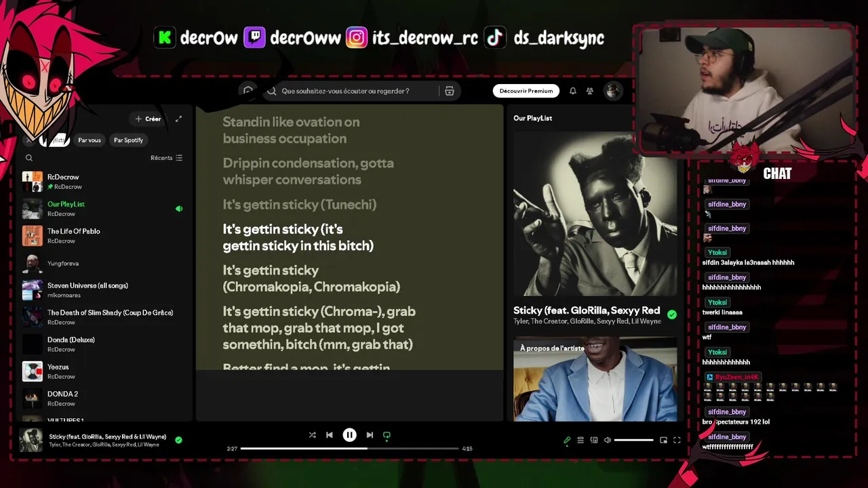Jump to lyric 'Drippin condensation, gotta whisper conversations'
This screenshot has height=488, width=868.
point(308,171)
